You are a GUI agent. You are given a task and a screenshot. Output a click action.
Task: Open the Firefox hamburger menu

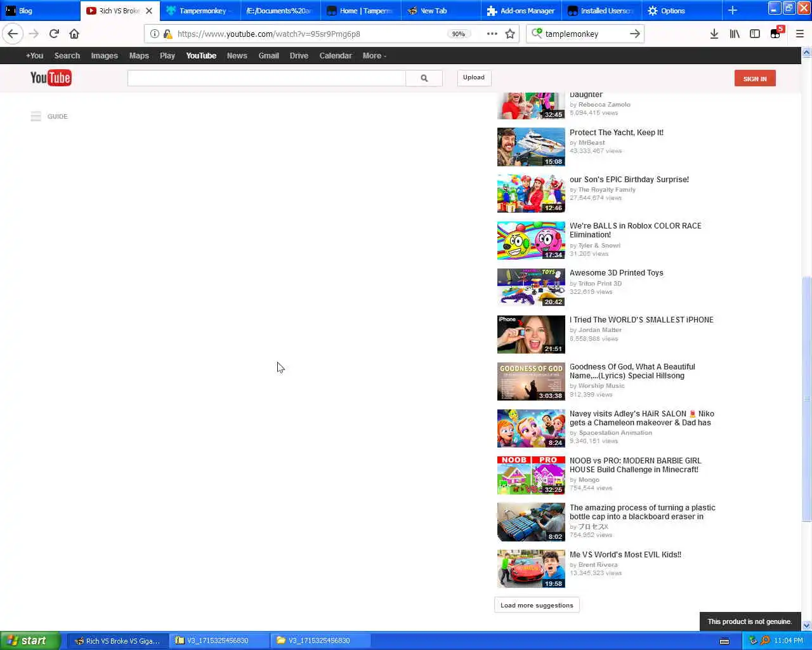800,34
